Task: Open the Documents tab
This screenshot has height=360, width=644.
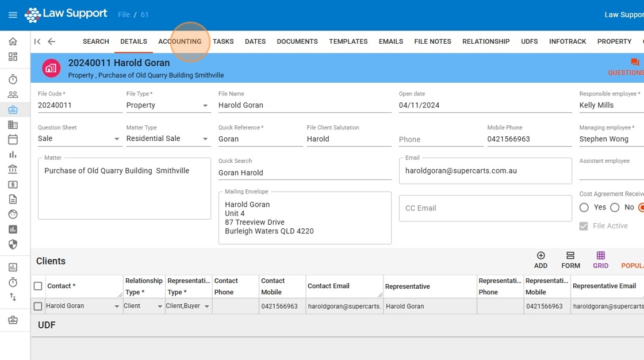Action: click(297, 41)
